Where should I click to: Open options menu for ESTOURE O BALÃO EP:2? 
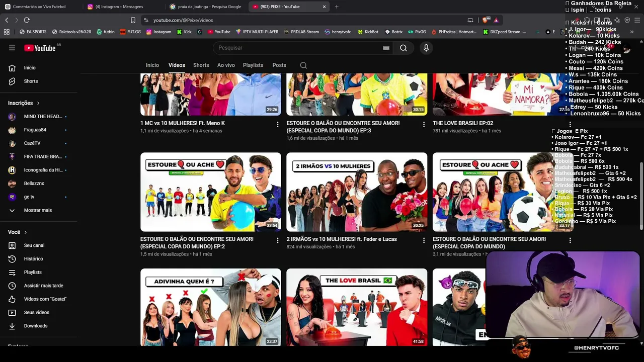coord(277,240)
